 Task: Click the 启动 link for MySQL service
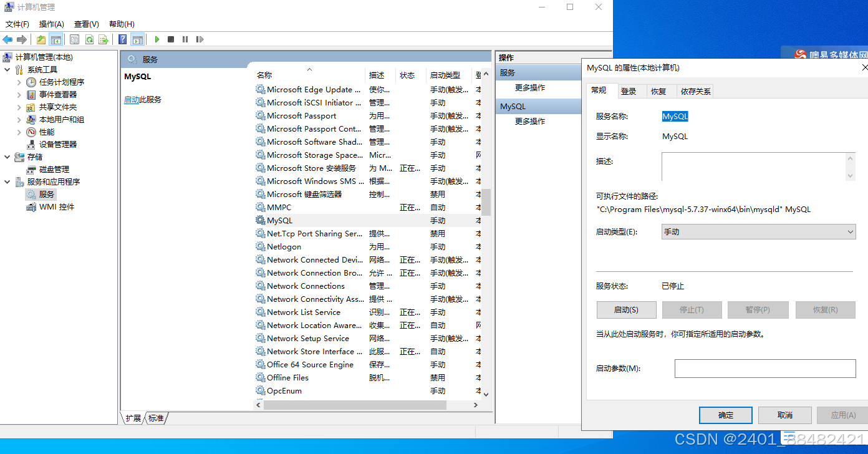[132, 100]
